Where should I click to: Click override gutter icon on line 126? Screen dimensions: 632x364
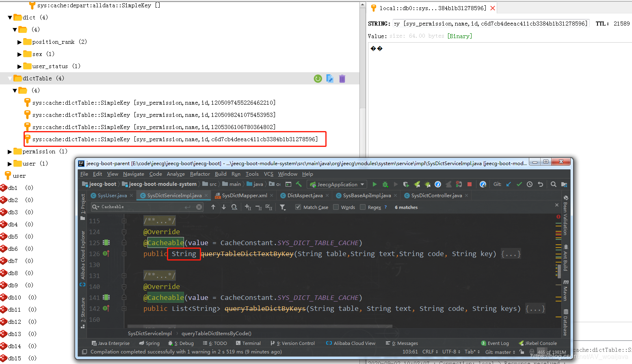(106, 254)
